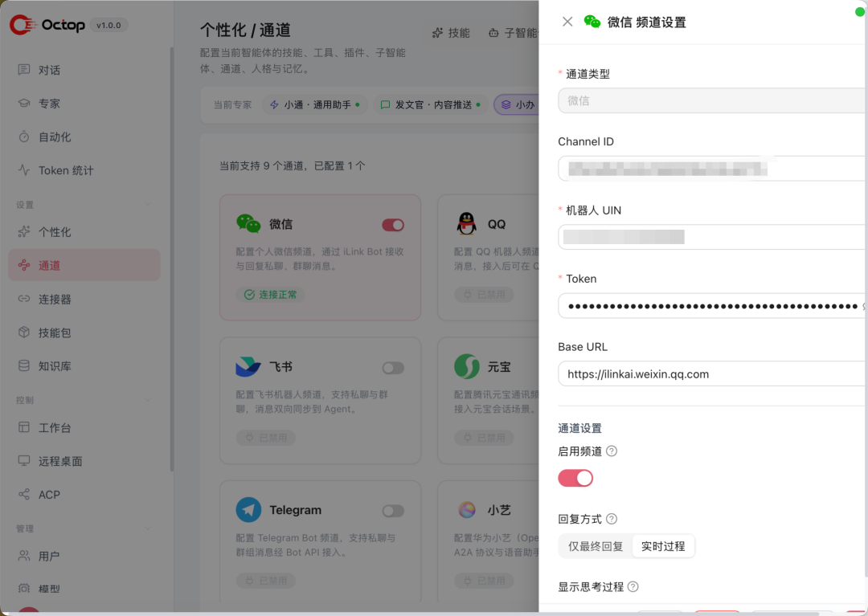
Task: Click the 技能包 cube icon
Action: coord(24,332)
